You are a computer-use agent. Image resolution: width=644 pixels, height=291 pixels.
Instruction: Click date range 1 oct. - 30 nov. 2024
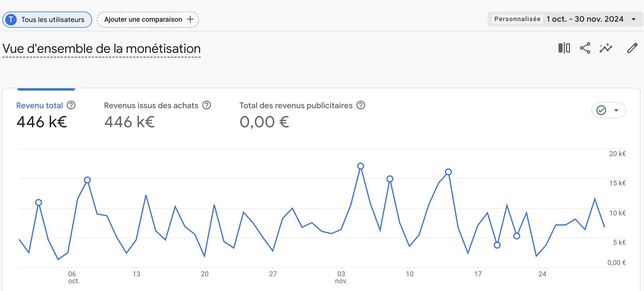click(x=585, y=19)
